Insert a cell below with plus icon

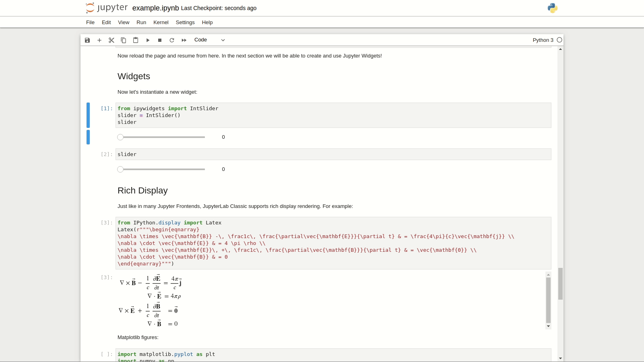99,40
